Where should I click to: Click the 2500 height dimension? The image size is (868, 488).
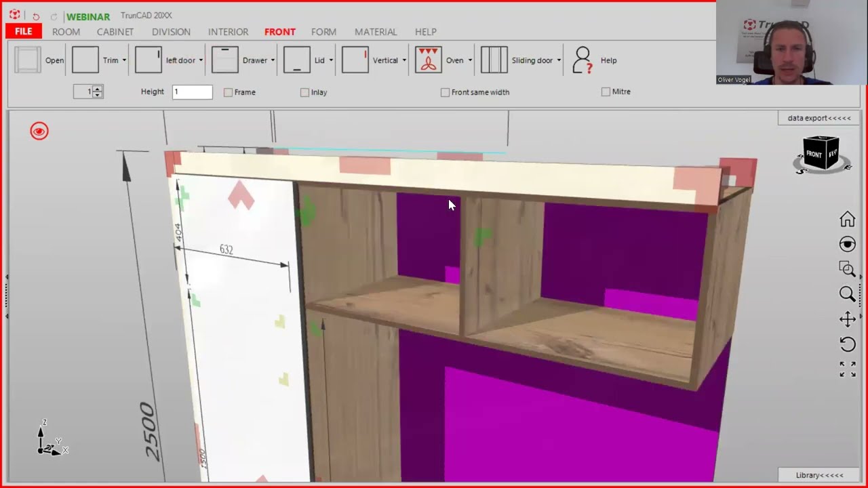pyautogui.click(x=150, y=432)
